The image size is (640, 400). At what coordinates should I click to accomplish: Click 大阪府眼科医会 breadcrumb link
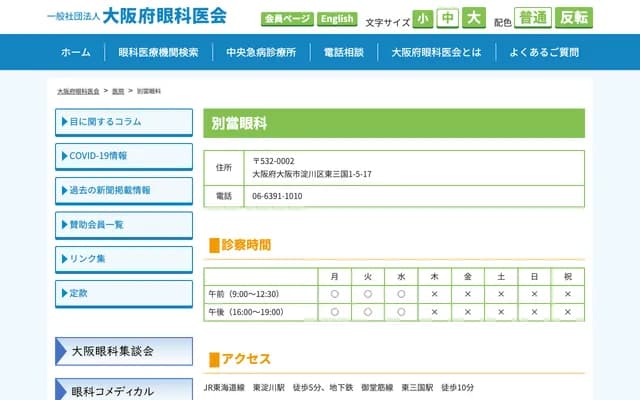coord(78,91)
